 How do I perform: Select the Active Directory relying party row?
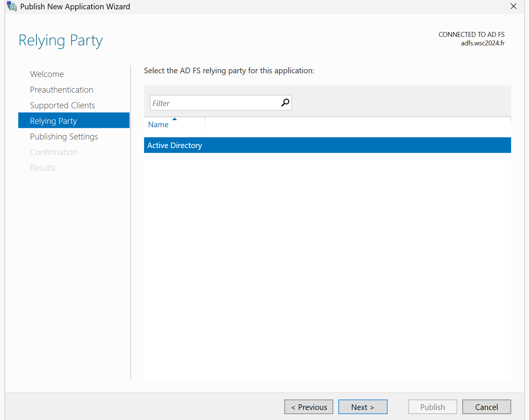pyautogui.click(x=327, y=145)
